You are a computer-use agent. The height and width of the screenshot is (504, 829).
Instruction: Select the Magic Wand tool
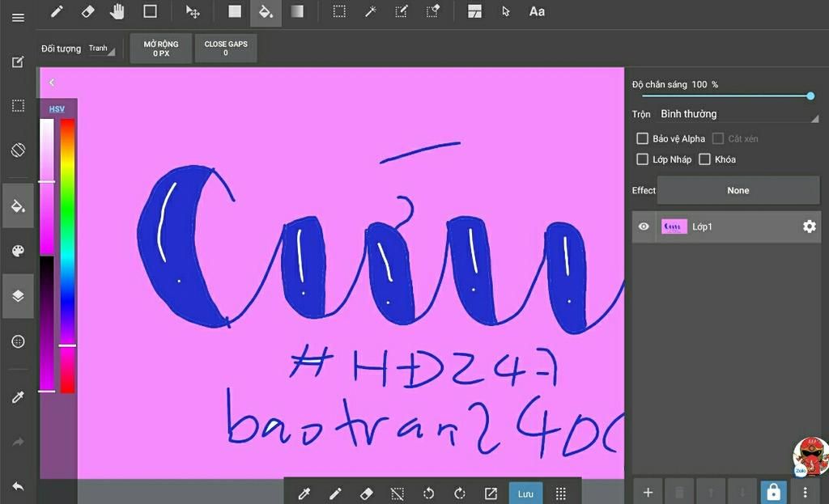coord(371,11)
